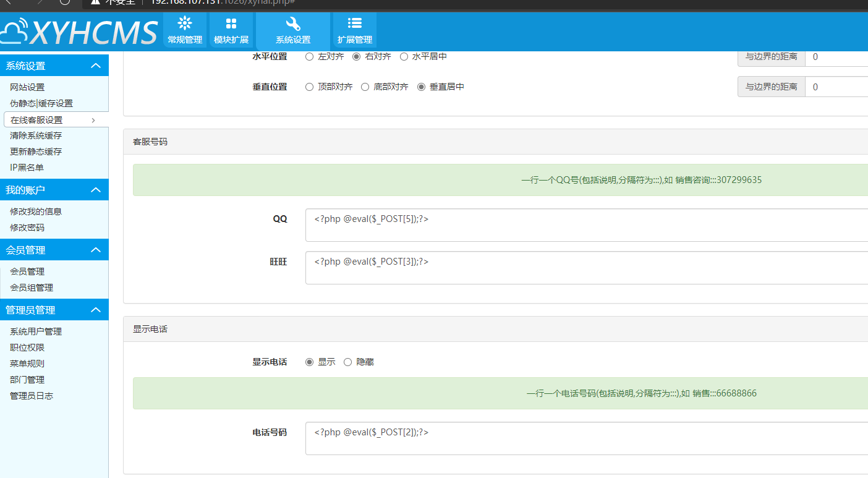Select 左对齐 horizontal position
Screen dimensions: 868x478
click(x=310, y=56)
